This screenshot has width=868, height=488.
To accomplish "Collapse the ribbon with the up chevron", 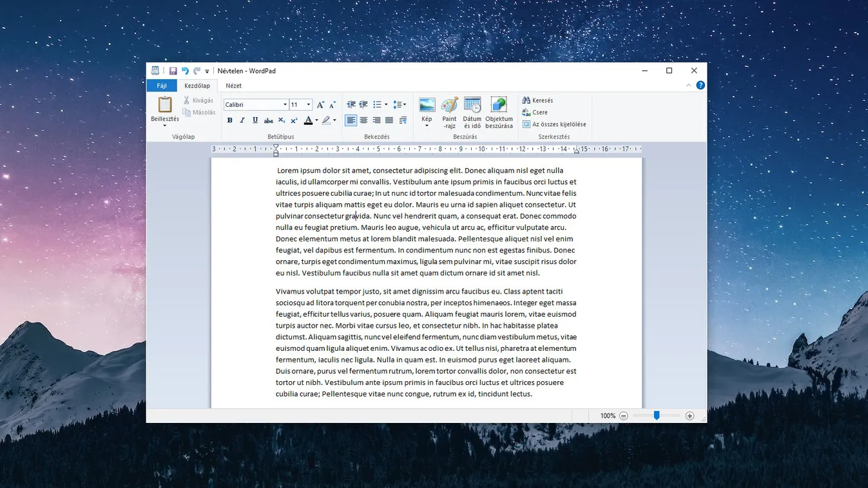I will [x=688, y=85].
